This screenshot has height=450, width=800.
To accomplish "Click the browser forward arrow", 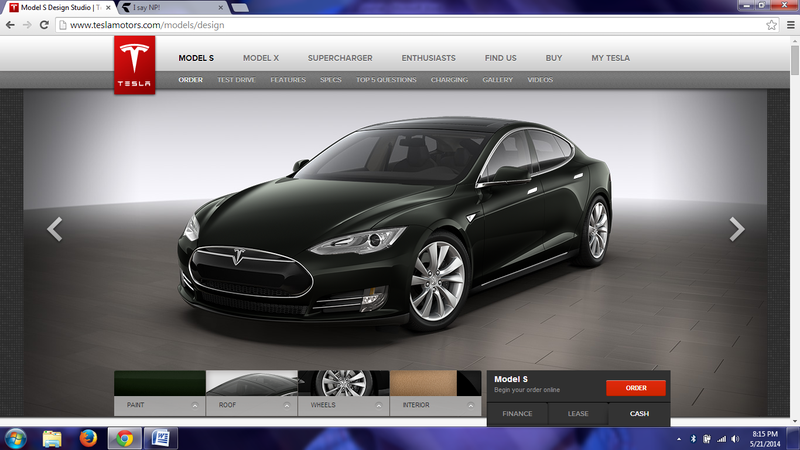I will [x=27, y=25].
